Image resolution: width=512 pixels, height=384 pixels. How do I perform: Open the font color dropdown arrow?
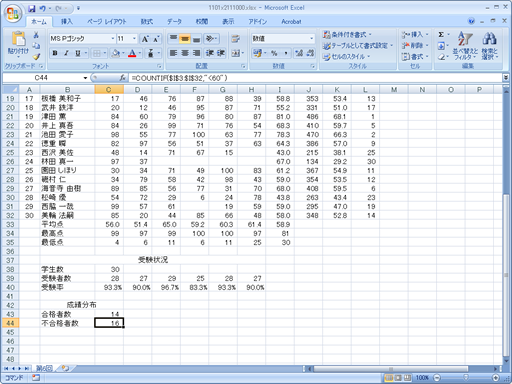pyautogui.click(x=140, y=53)
